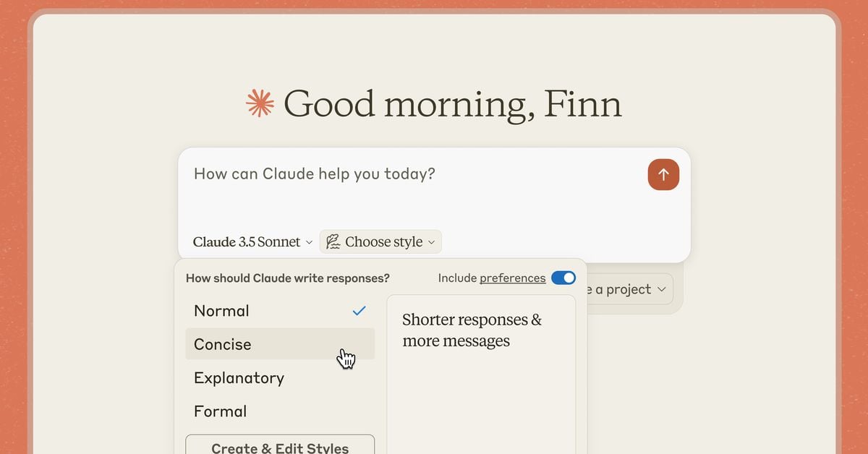The image size is (868, 454).
Task: Expand the project selector chevron
Action: point(661,288)
